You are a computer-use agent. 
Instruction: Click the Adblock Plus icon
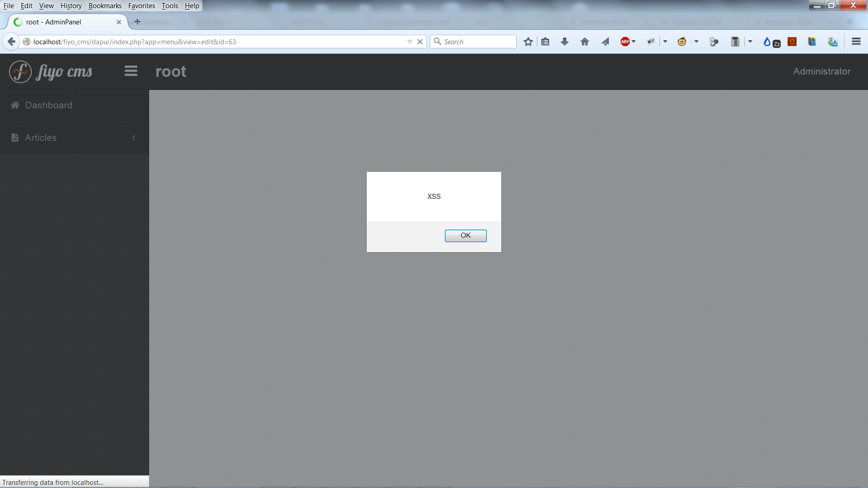(x=625, y=42)
